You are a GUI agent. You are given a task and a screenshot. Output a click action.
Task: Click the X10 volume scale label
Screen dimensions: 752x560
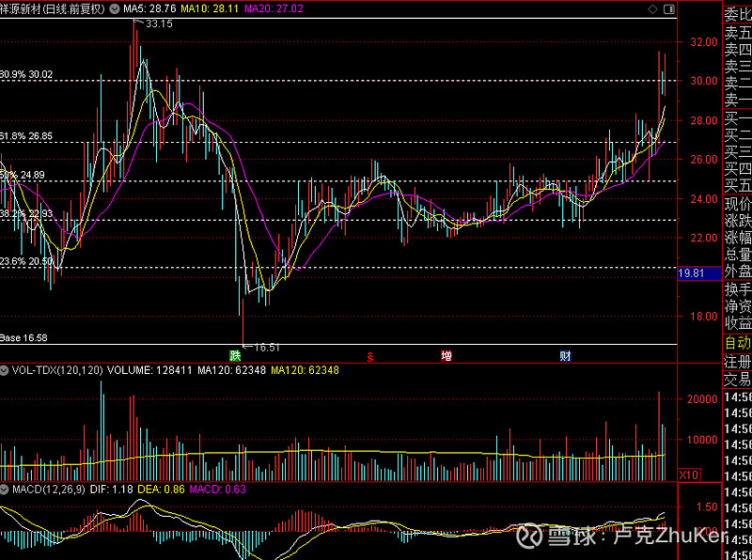point(689,475)
